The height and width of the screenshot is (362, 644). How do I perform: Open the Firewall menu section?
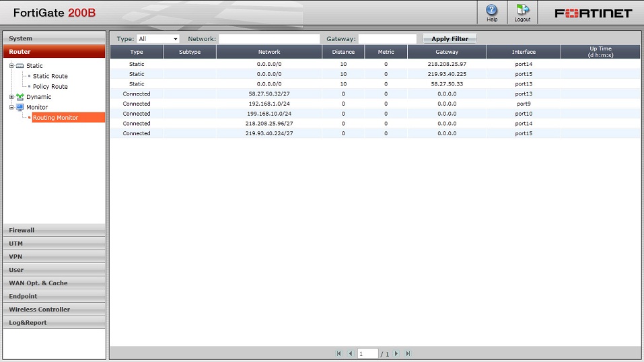point(55,230)
